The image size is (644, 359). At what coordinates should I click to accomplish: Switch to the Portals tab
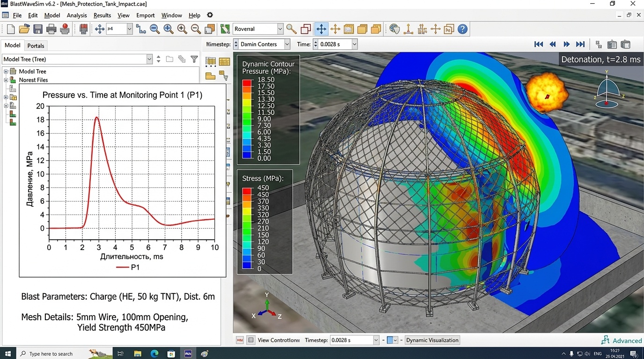point(36,46)
